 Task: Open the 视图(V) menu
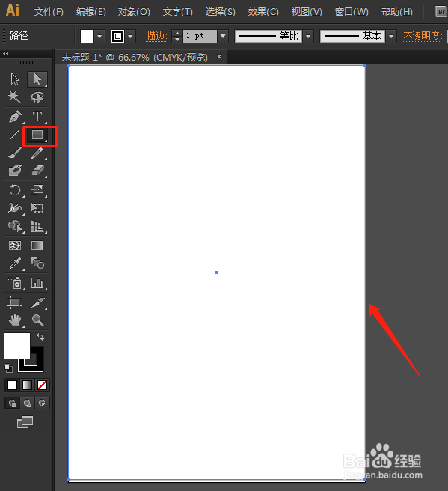click(x=307, y=12)
